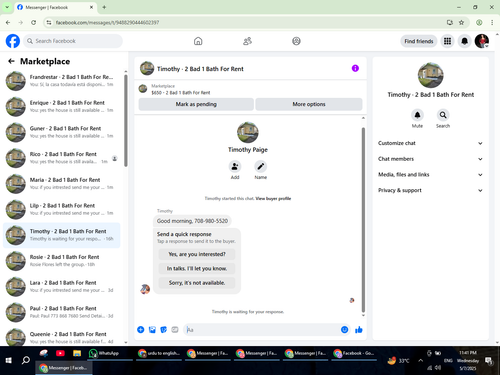Open the Guner conversation
This screenshot has height=375, width=500.
(61, 132)
